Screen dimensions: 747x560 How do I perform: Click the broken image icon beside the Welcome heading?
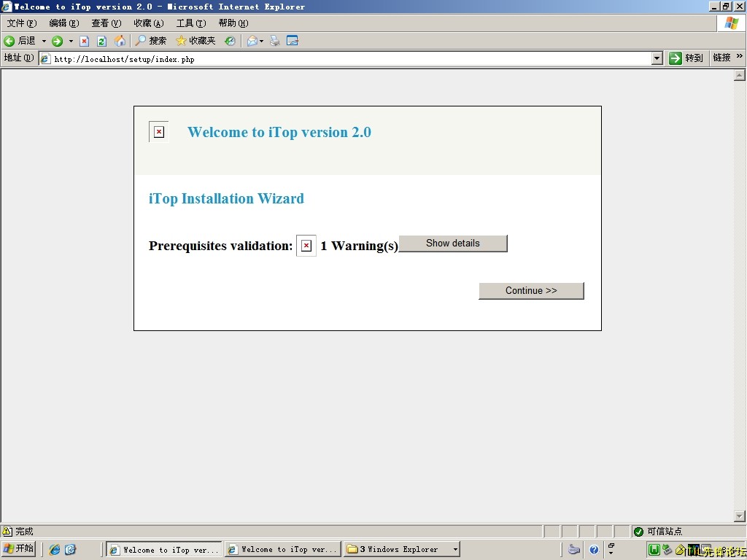click(159, 132)
